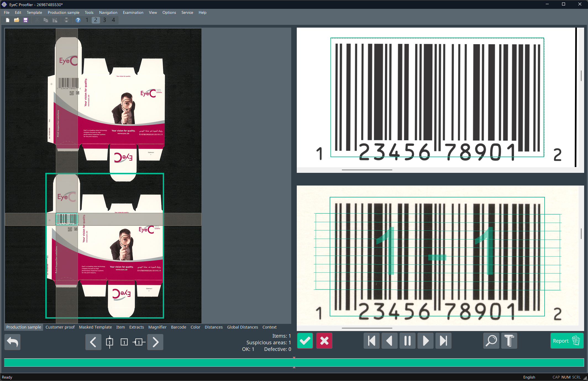
Task: Jump to the last suspicious area
Action: coord(443,341)
